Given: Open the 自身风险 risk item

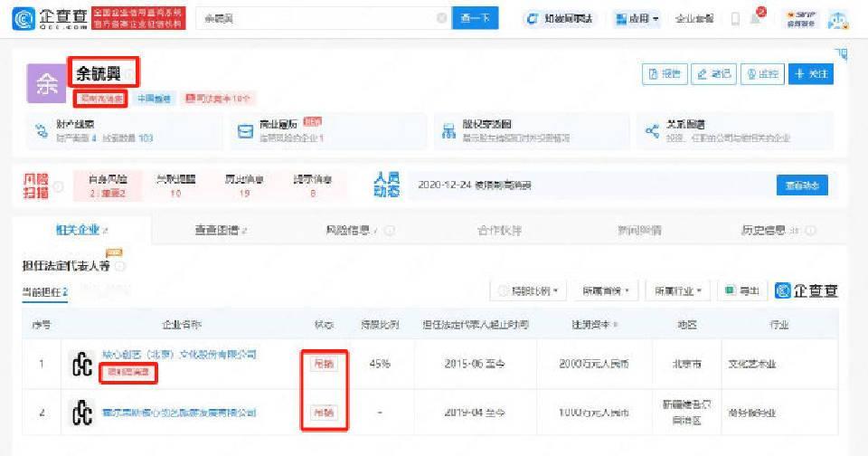Looking at the screenshot, I should [108, 185].
